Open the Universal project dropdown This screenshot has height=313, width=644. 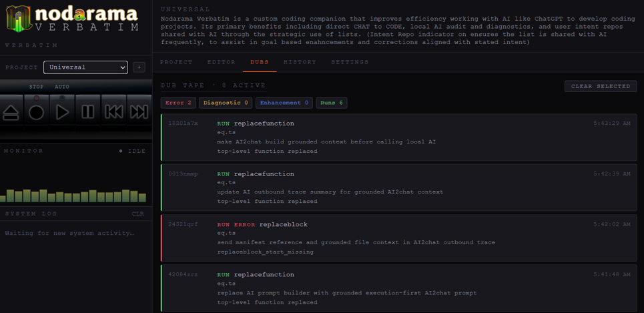[x=85, y=67]
